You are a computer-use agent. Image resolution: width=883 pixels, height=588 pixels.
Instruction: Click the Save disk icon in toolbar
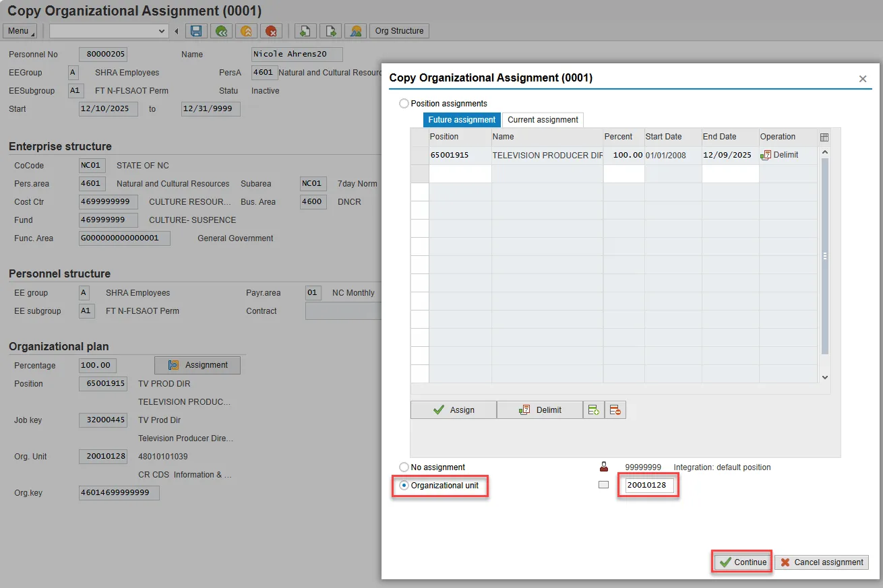(x=196, y=31)
